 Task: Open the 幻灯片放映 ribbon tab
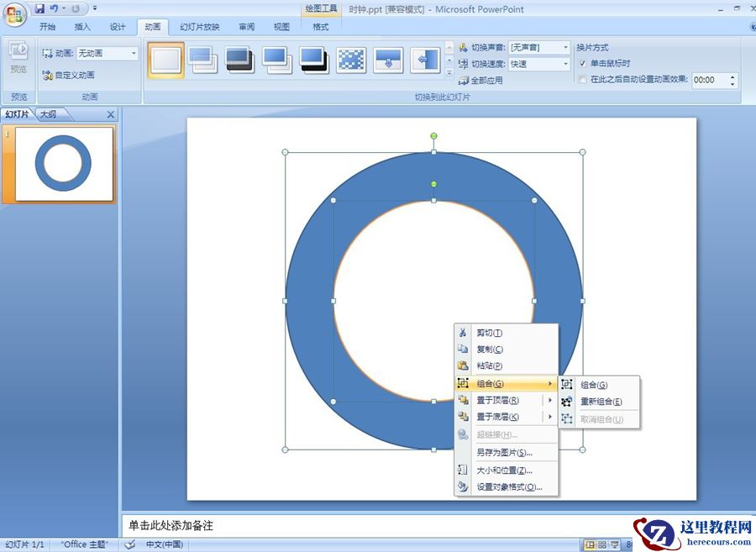[x=200, y=27]
